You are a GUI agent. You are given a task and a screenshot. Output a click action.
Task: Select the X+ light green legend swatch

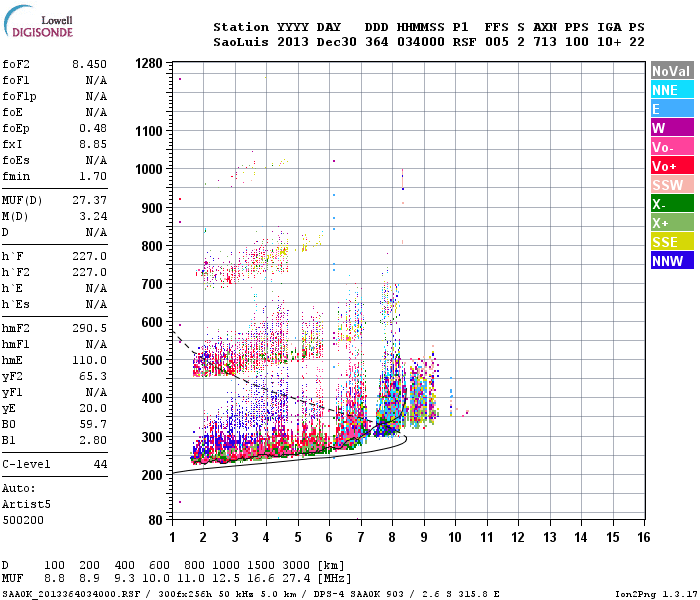point(672,223)
